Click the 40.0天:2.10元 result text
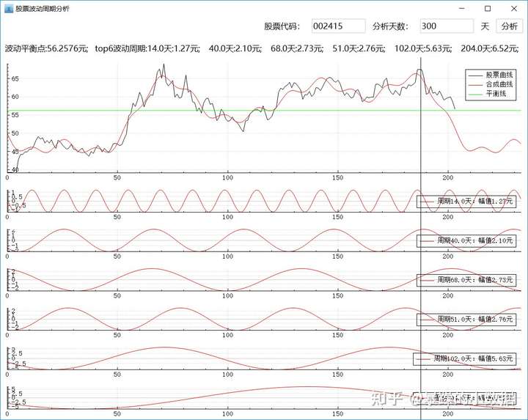 click(235, 48)
